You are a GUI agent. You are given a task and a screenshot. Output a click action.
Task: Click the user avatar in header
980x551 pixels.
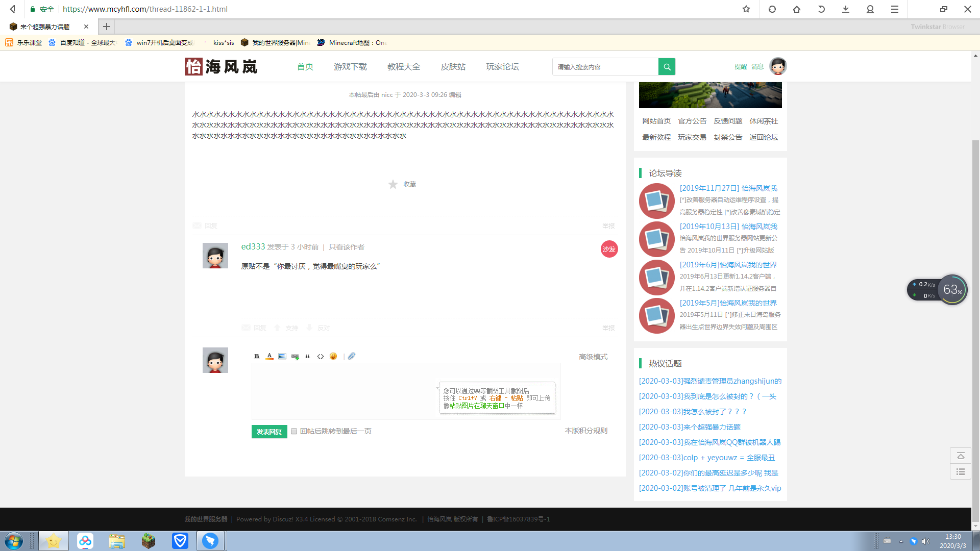pyautogui.click(x=778, y=66)
